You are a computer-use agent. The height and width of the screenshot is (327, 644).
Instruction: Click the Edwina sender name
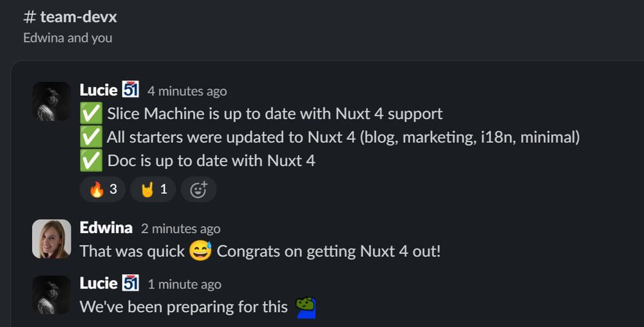pyautogui.click(x=106, y=227)
